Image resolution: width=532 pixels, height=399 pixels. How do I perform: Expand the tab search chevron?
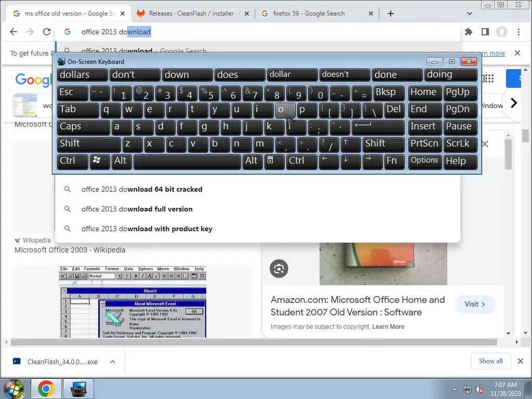470,14
